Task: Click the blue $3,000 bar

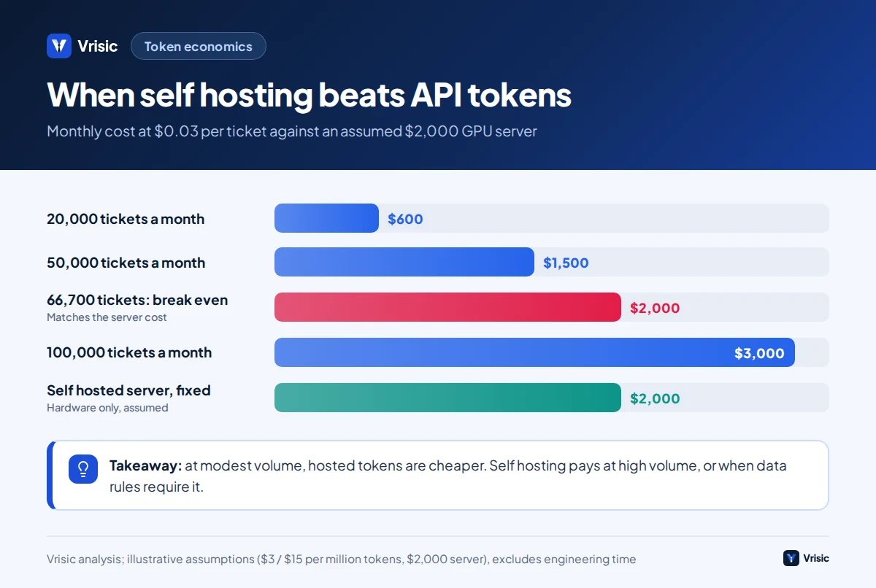Action: pyautogui.click(x=534, y=352)
